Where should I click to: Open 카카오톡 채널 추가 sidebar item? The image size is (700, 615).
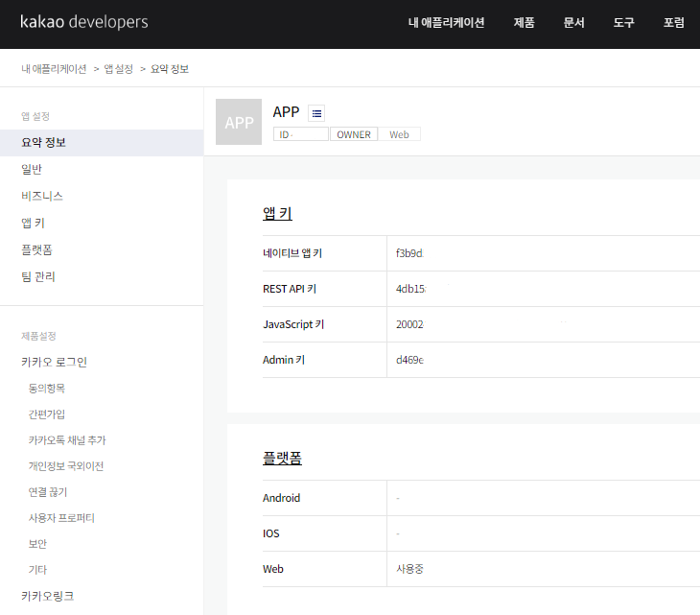pyautogui.click(x=67, y=440)
